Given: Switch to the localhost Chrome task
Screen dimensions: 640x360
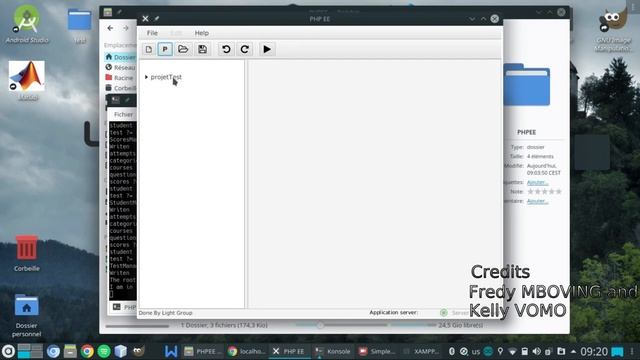Looking at the screenshot, I should pyautogui.click(x=247, y=351).
